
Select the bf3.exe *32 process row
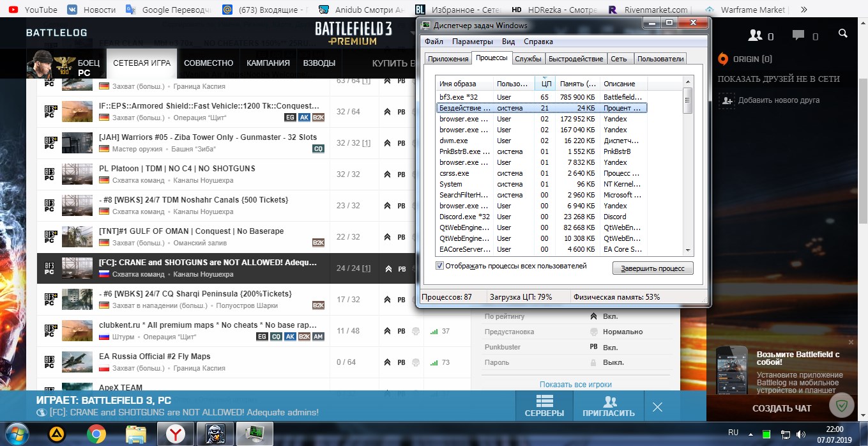pos(542,97)
